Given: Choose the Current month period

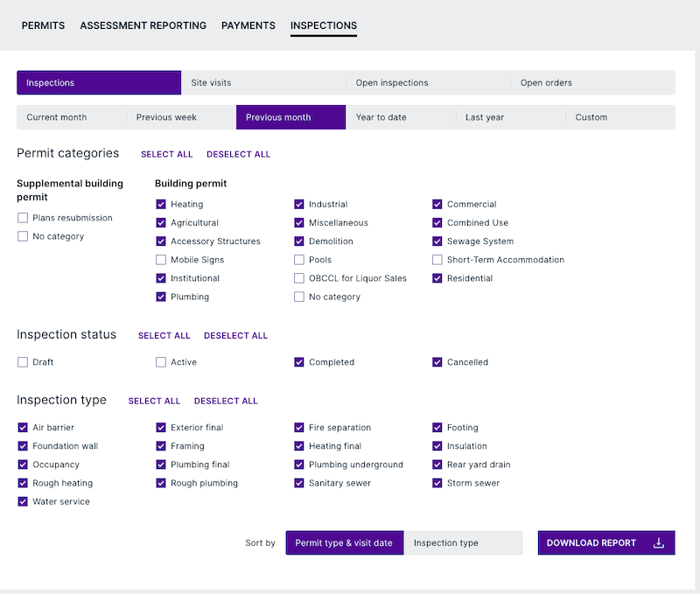Looking at the screenshot, I should coord(72,117).
